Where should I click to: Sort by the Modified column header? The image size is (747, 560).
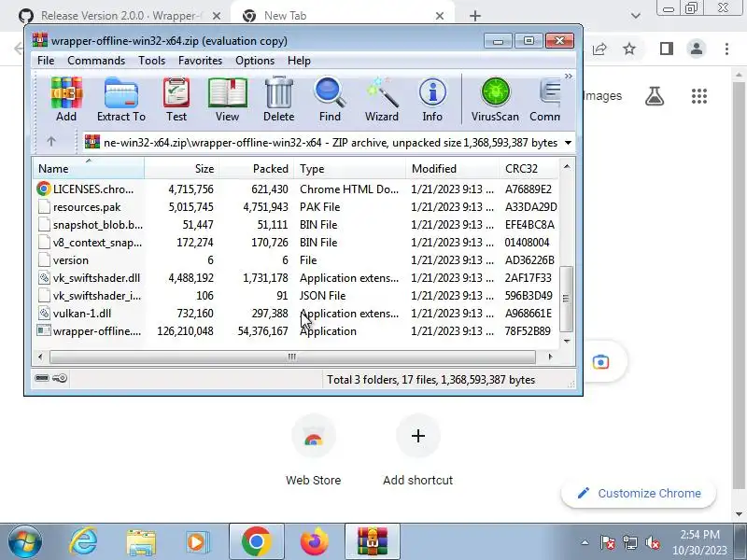click(x=452, y=169)
